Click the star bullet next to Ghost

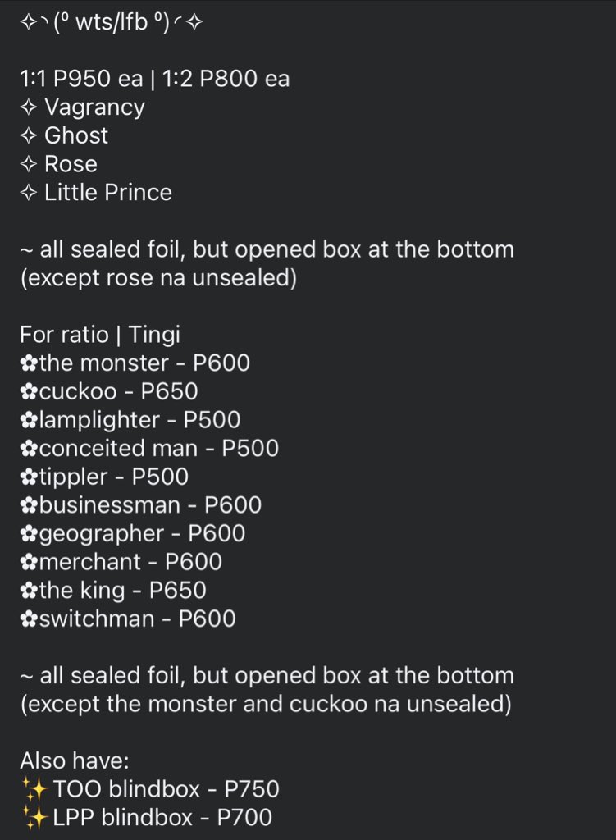point(29,135)
